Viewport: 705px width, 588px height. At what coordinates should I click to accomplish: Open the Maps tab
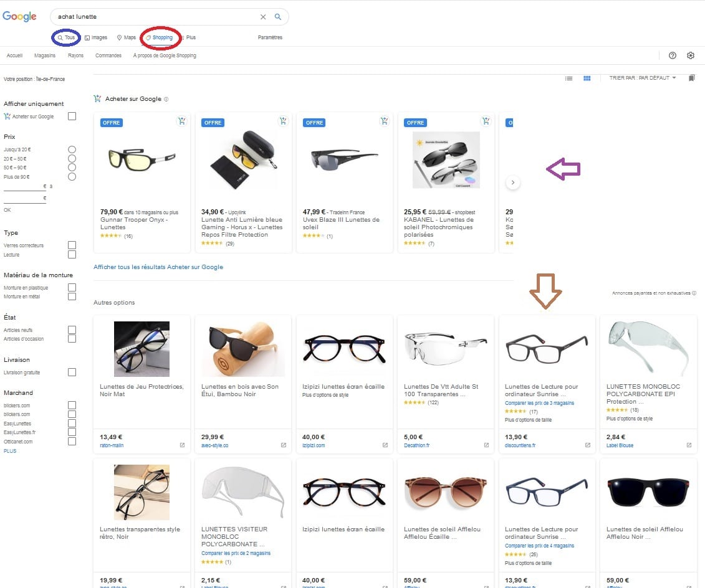click(126, 37)
